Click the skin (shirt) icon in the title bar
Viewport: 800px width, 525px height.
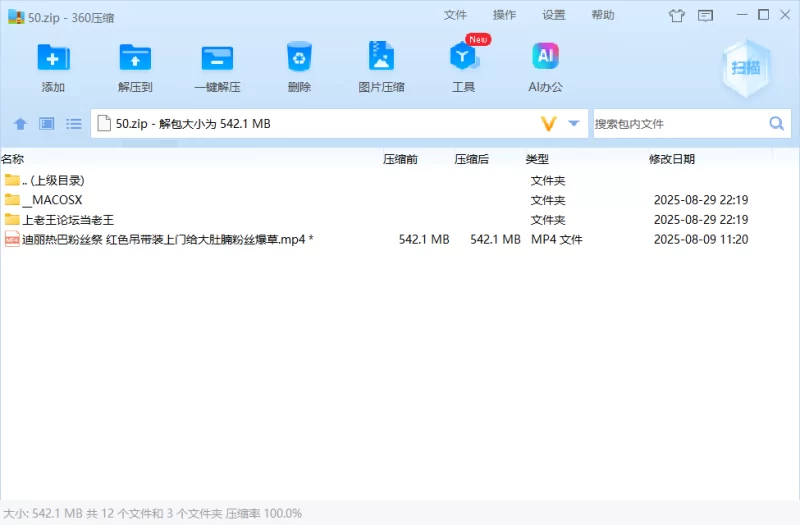[677, 16]
